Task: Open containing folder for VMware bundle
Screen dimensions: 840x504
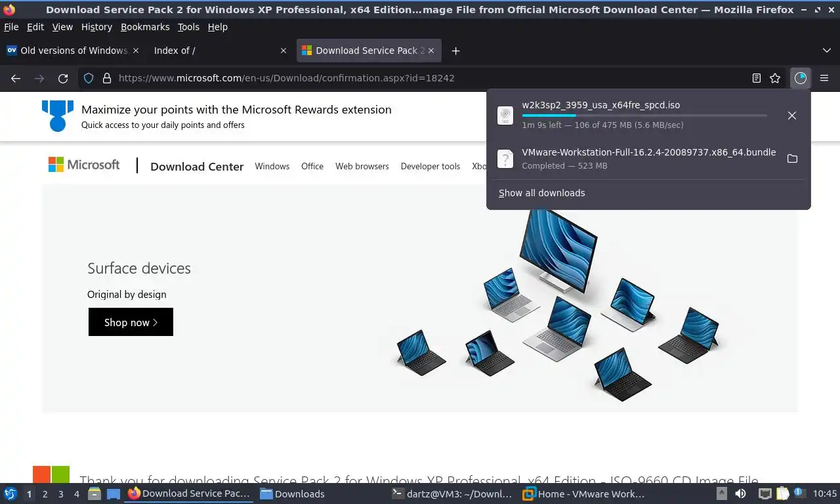Action: coord(792,159)
